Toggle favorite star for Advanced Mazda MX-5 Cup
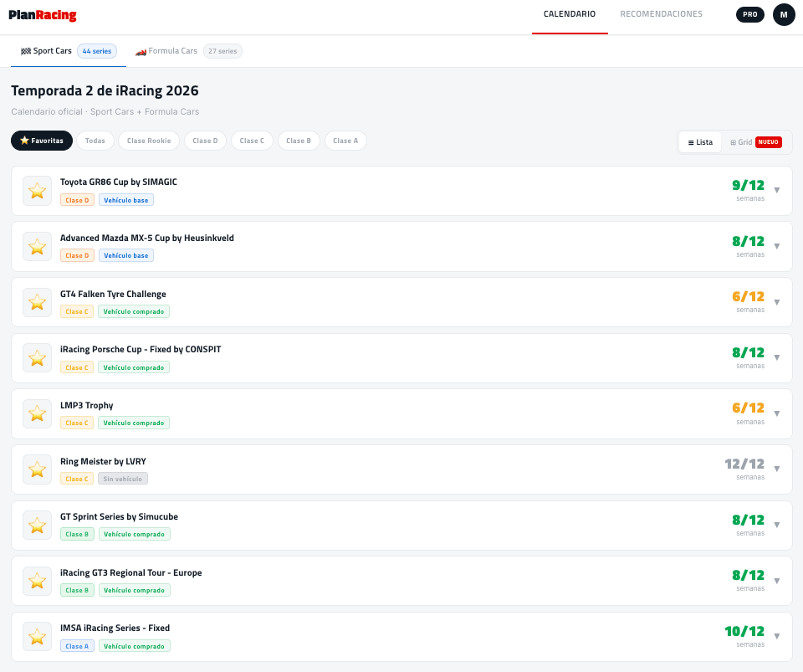 pyautogui.click(x=38, y=247)
